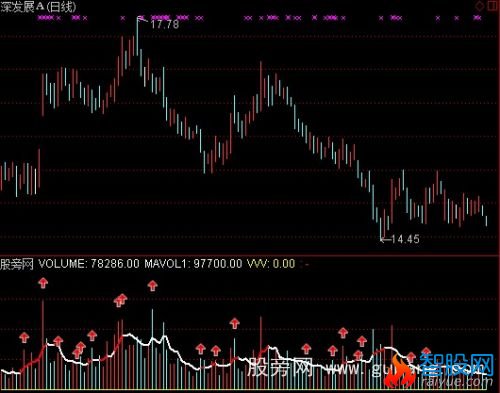
Task: Click the square window icon in the top-right corner
Action: pyautogui.click(x=493, y=5)
